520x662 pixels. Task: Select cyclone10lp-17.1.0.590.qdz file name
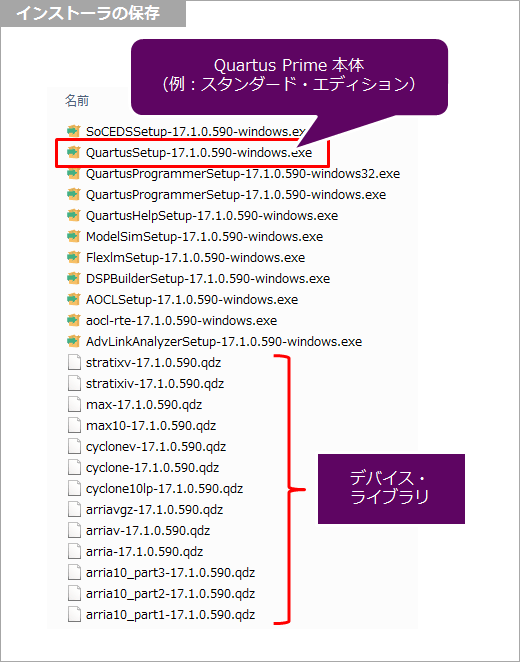click(x=164, y=488)
